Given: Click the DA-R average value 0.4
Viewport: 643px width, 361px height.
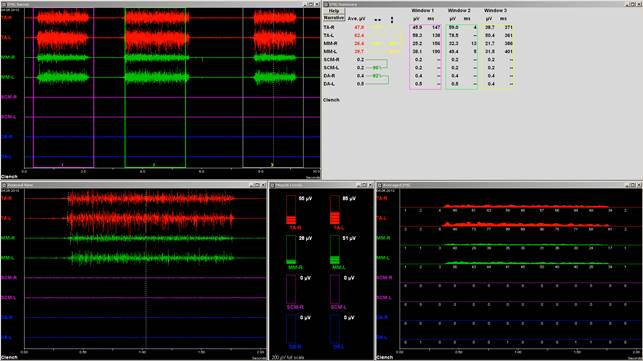Looking at the screenshot, I should [x=360, y=76].
